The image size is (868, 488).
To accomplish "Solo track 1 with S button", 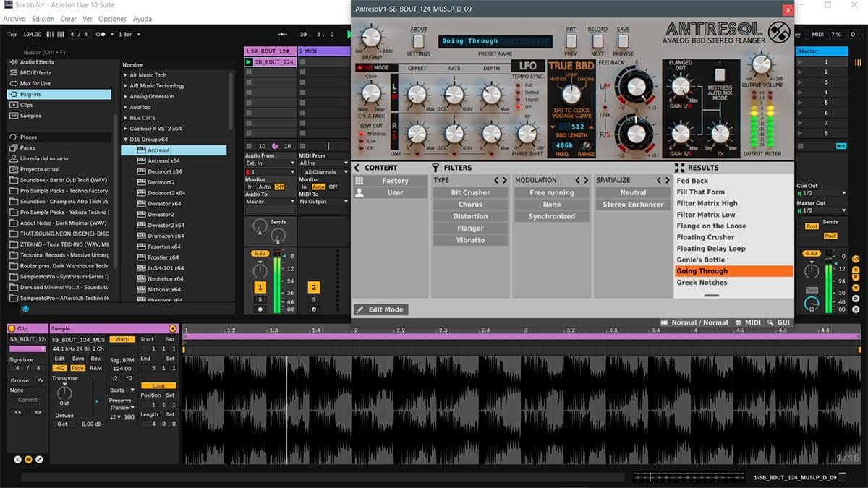I will 260,299.
